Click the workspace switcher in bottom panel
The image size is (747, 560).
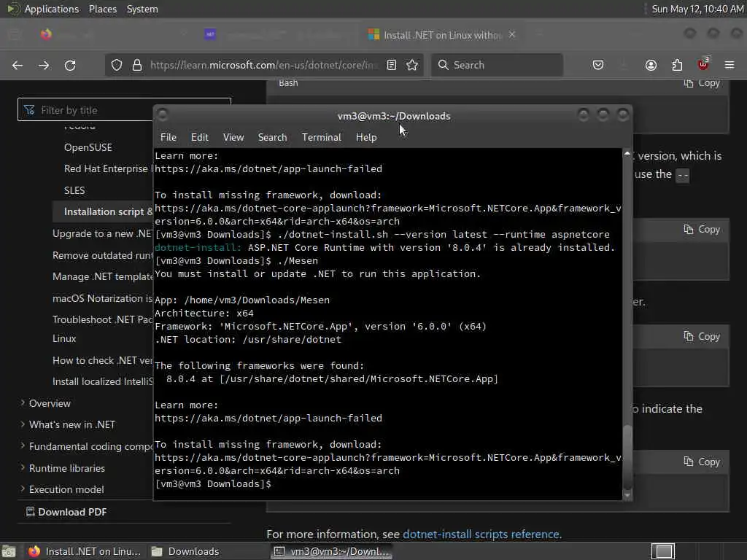coord(663,551)
